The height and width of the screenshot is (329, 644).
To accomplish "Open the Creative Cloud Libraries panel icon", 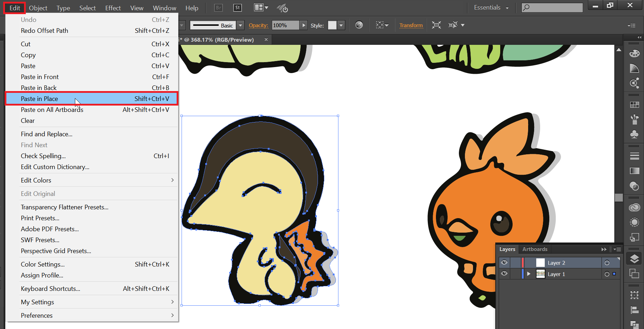I will pyautogui.click(x=634, y=208).
